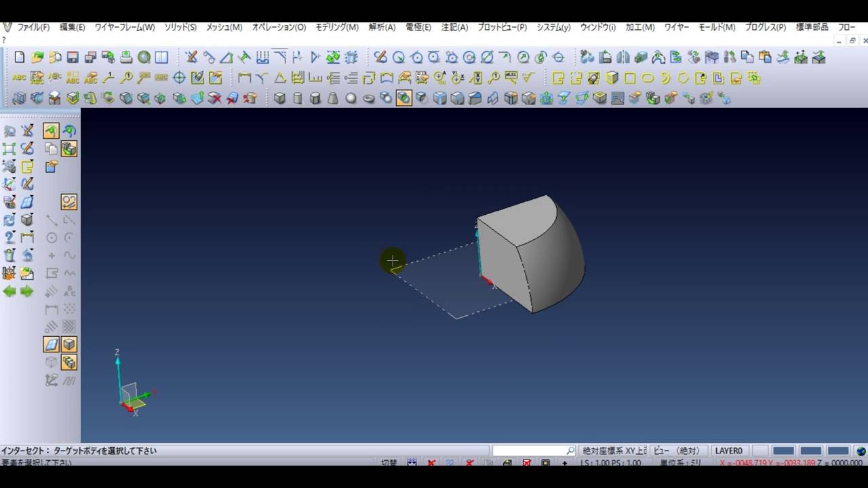Click the paste clipboard icon in left panel

[52, 166]
